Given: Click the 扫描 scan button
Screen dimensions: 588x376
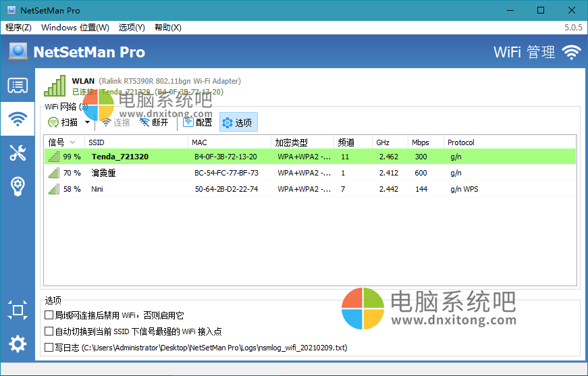Looking at the screenshot, I should pyautogui.click(x=63, y=122).
